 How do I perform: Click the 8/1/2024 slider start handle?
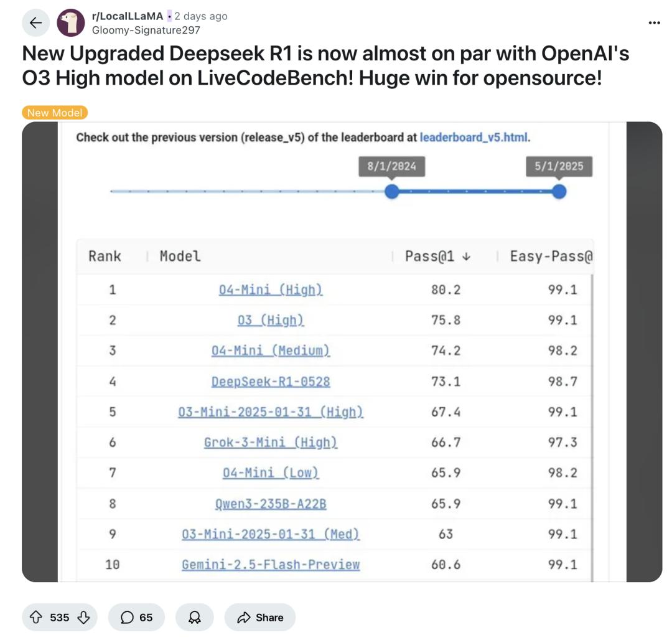point(391,191)
